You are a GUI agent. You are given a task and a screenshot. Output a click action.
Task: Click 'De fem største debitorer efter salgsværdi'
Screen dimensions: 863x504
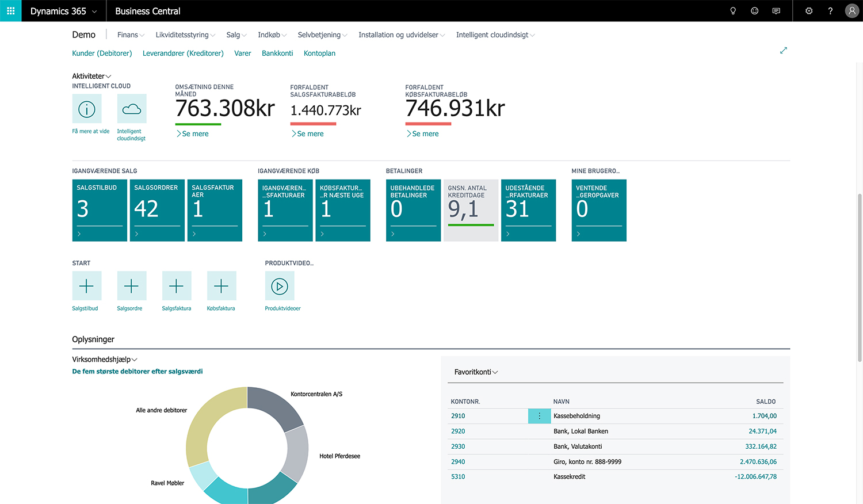(x=138, y=372)
